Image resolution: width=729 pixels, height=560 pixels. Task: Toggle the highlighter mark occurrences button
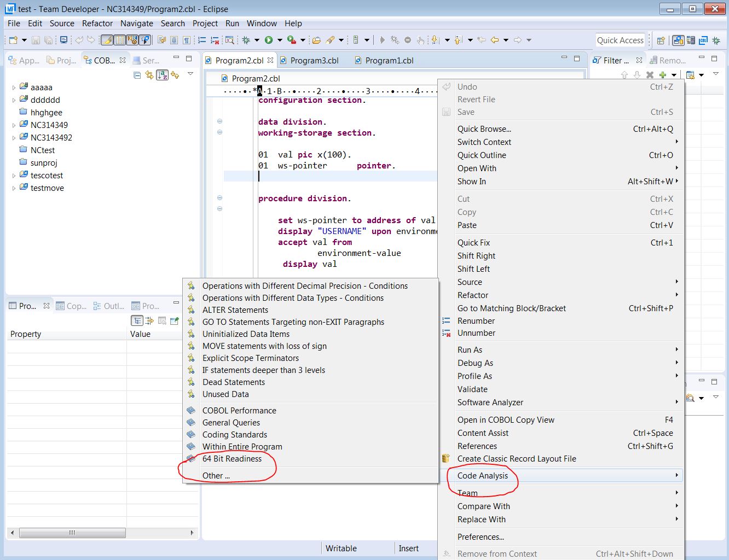(x=107, y=40)
